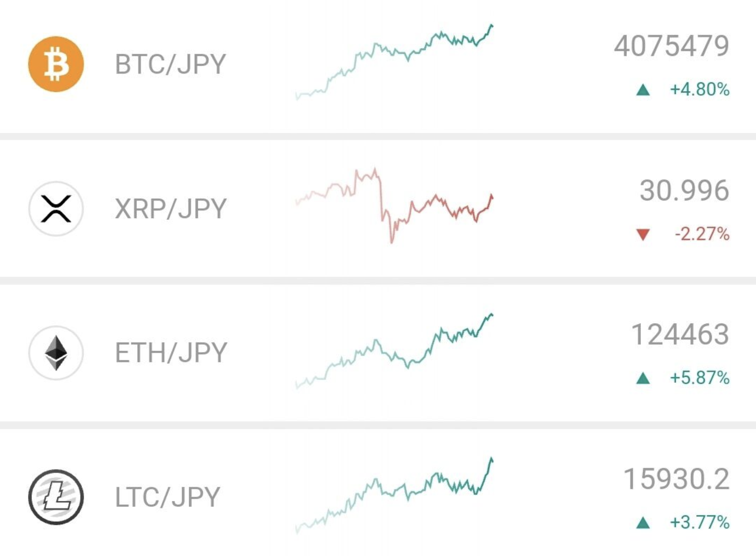This screenshot has width=756, height=556.
Task: View the ETH/JPY sparkline chart
Action: point(394,351)
